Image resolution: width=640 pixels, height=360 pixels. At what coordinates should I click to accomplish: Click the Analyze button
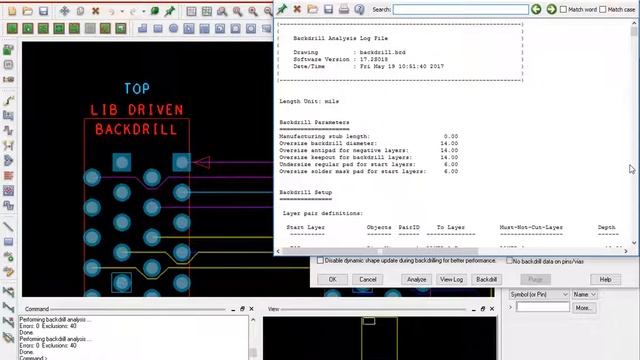coord(416,279)
